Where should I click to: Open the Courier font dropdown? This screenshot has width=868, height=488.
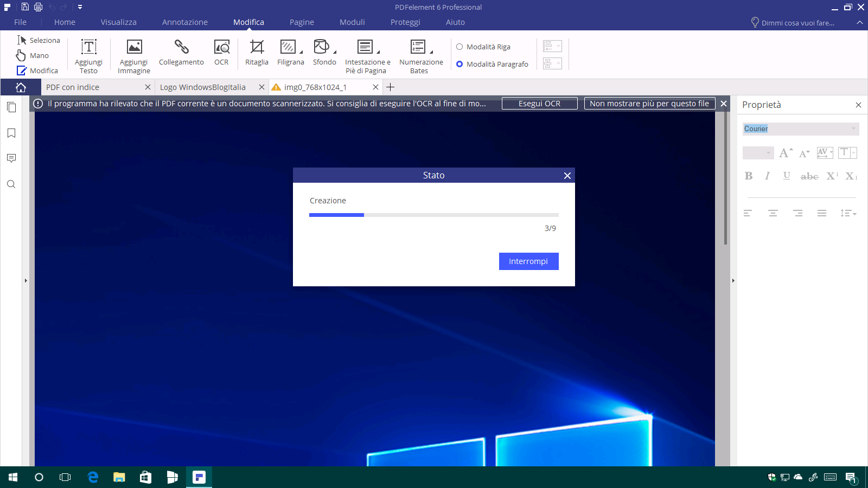pyautogui.click(x=801, y=129)
